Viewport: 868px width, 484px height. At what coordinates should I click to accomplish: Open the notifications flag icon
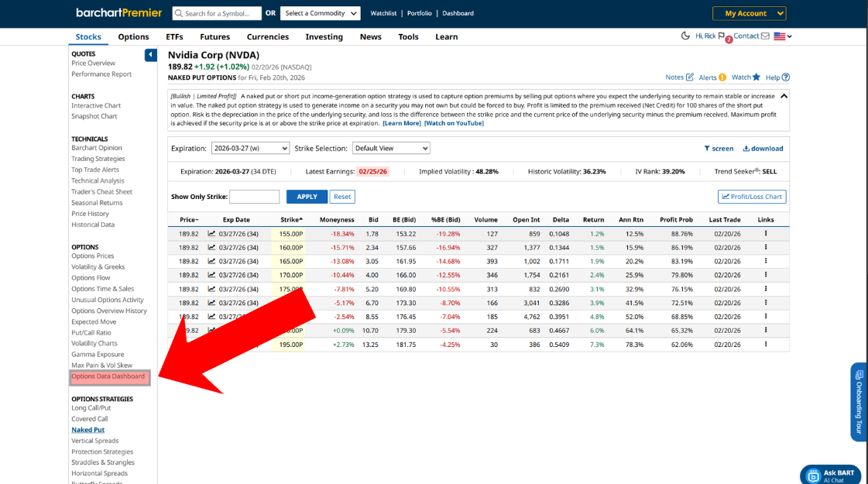tap(722, 36)
